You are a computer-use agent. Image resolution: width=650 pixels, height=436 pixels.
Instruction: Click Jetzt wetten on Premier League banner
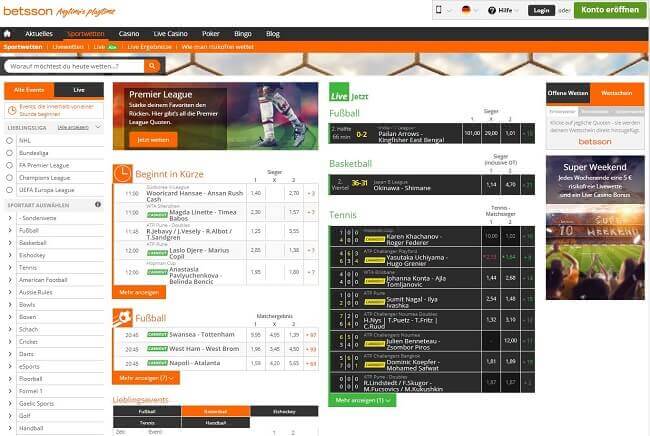153,140
